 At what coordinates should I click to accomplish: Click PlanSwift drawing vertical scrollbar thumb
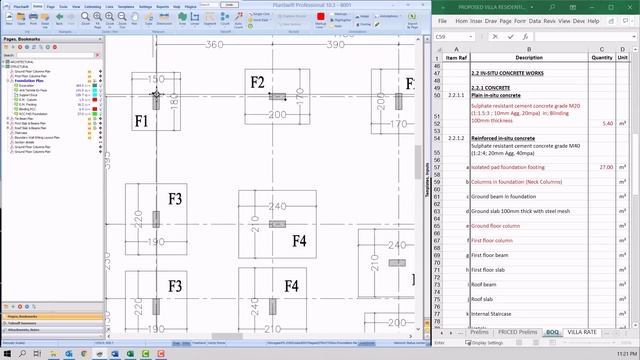(x=418, y=162)
